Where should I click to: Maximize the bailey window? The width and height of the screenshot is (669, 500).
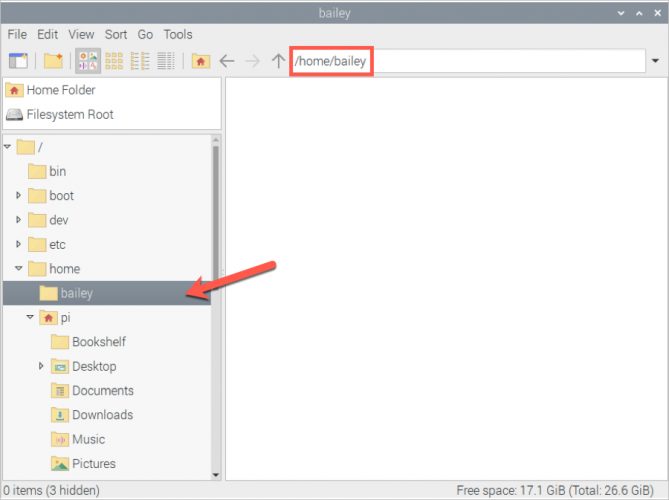(x=639, y=13)
